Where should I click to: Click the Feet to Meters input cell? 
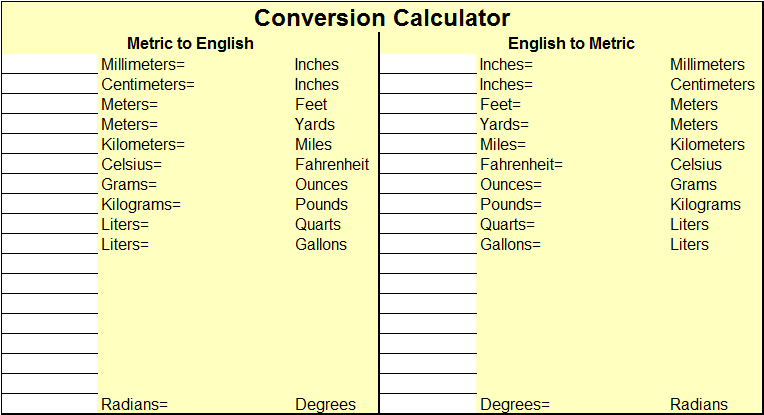[428, 104]
